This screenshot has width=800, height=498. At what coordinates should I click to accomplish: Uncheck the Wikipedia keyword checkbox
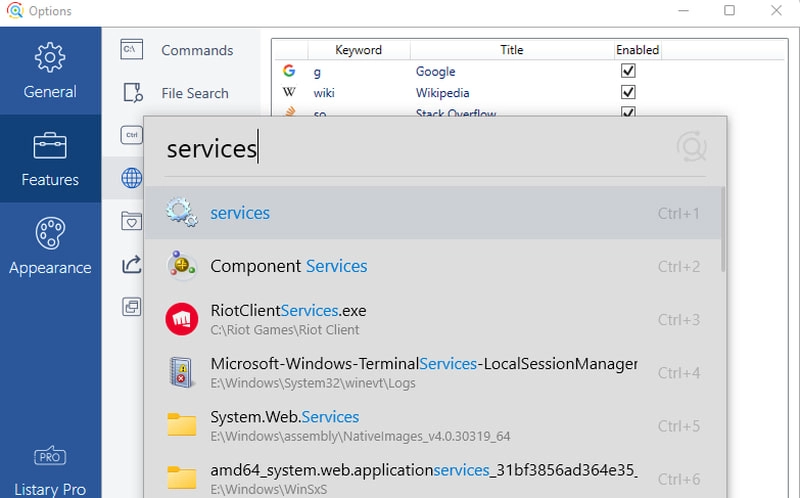pos(628,93)
